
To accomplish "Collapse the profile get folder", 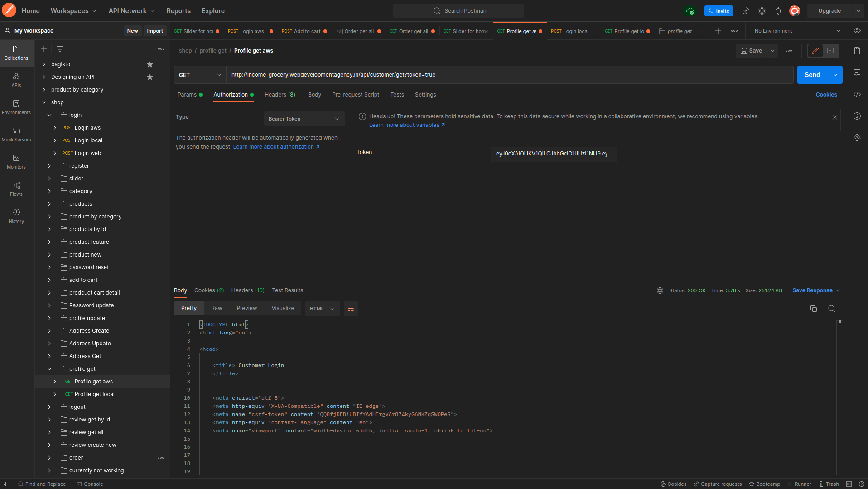I will click(x=49, y=369).
